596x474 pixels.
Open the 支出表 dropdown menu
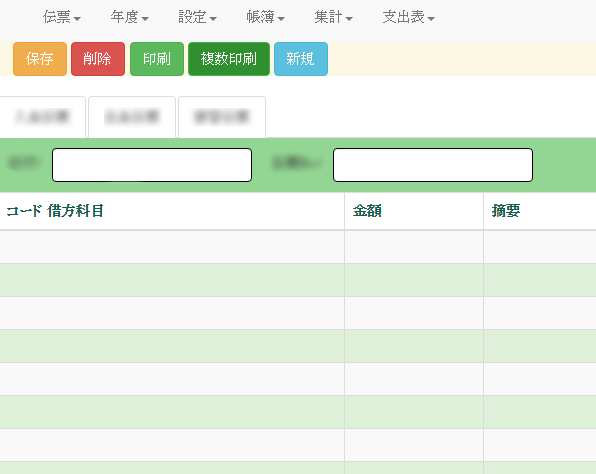[408, 17]
